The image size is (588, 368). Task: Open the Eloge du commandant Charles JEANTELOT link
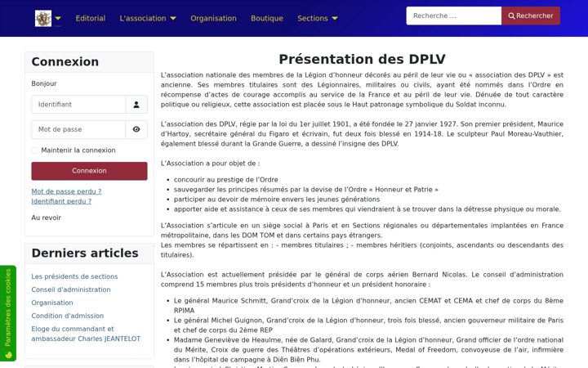[86, 334]
